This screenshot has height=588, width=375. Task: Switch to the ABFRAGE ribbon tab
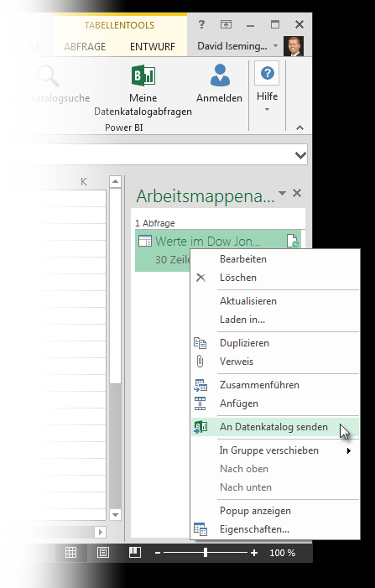pyautogui.click(x=85, y=47)
